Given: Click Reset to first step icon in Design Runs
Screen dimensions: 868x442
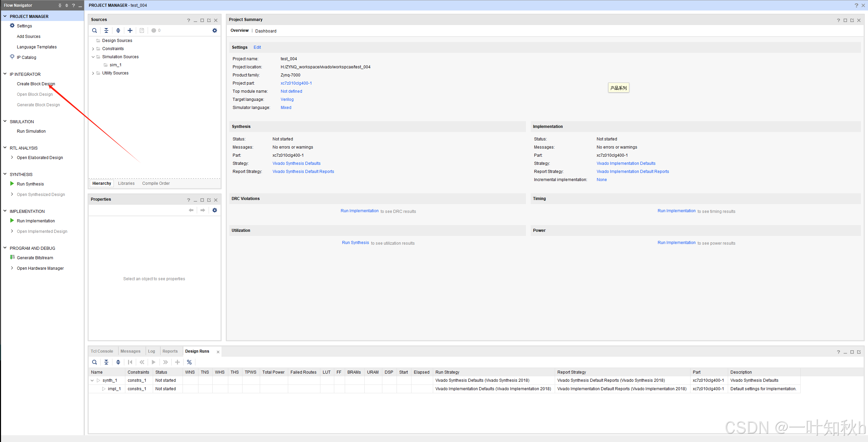Looking at the screenshot, I should pyautogui.click(x=130, y=362).
